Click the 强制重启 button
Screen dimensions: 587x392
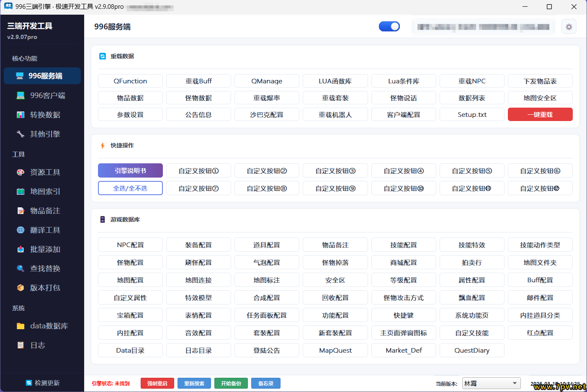click(157, 383)
